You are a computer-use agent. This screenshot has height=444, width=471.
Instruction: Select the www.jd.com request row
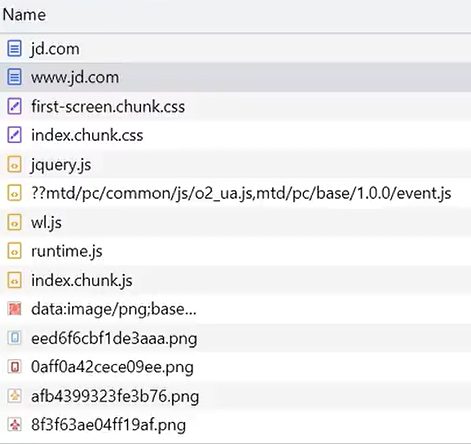coord(235,77)
